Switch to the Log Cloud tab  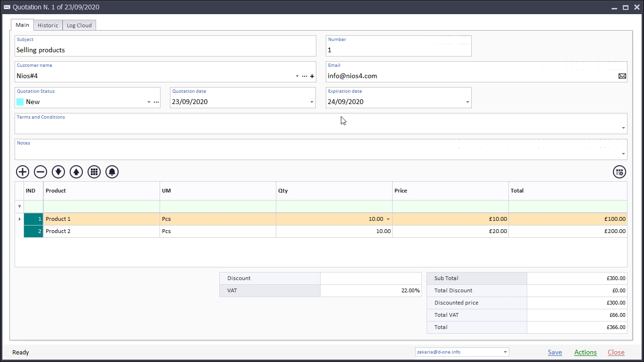pyautogui.click(x=79, y=25)
